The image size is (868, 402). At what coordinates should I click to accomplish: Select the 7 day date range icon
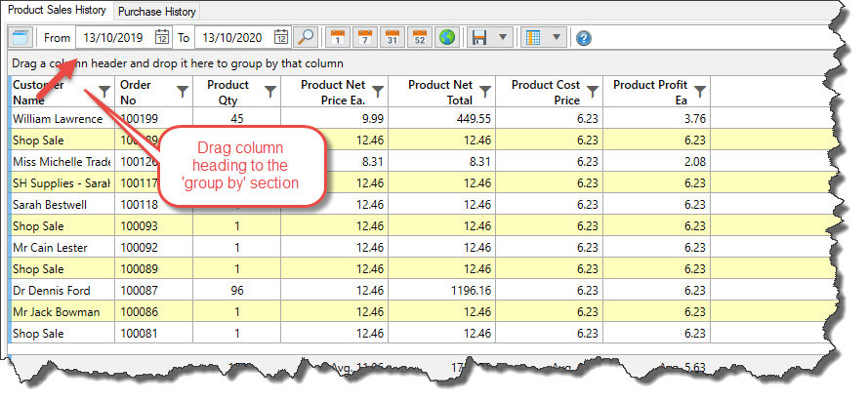(365, 38)
